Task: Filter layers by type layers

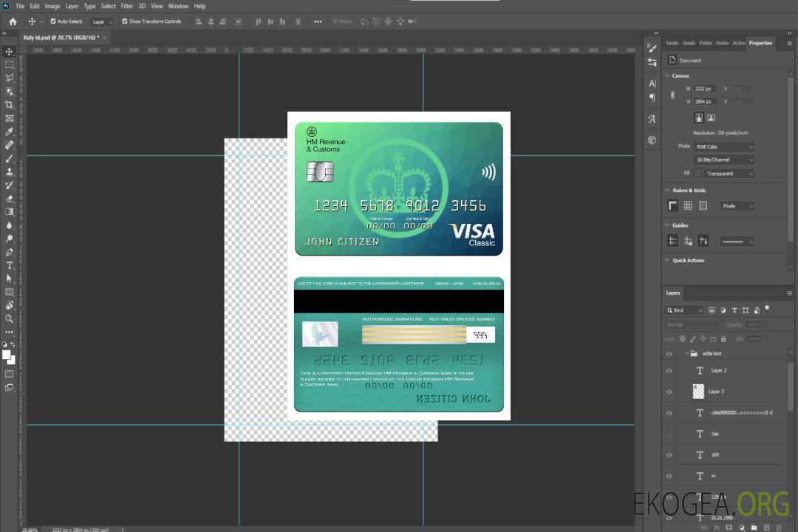Action: pyautogui.click(x=734, y=310)
